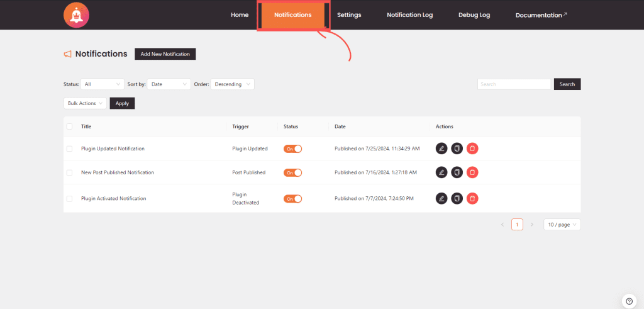Open the Debug Log tab
This screenshot has height=309, width=644.
click(474, 15)
